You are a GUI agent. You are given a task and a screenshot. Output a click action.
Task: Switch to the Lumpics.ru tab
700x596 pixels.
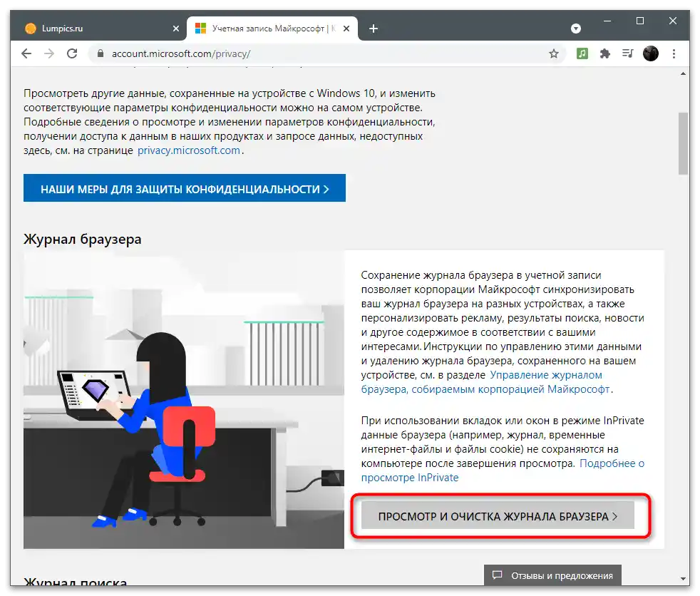[98, 29]
